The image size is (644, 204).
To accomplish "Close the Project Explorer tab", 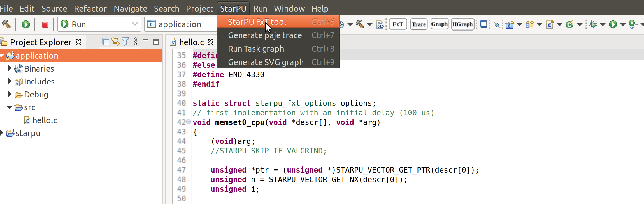I will (79, 42).
